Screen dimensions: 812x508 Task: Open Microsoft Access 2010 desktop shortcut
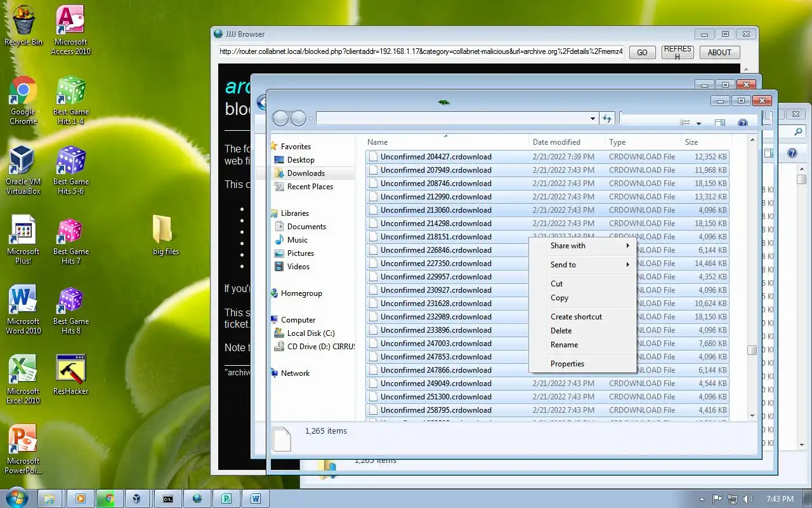click(70, 30)
